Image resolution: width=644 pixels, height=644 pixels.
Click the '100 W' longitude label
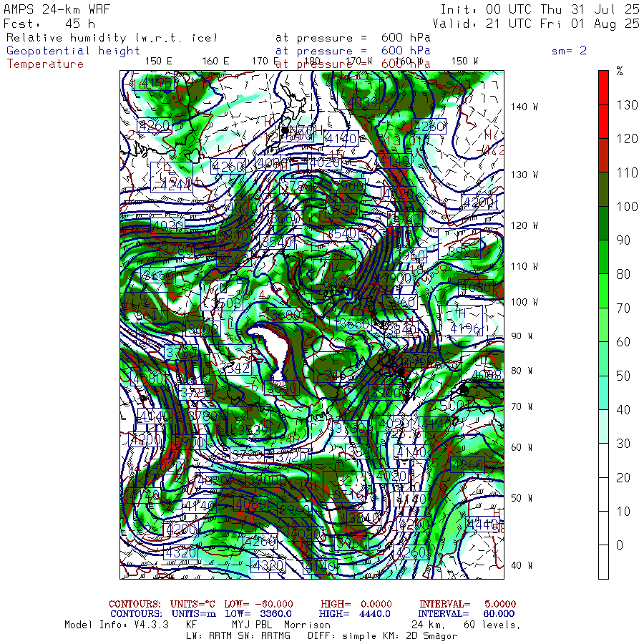click(x=524, y=302)
